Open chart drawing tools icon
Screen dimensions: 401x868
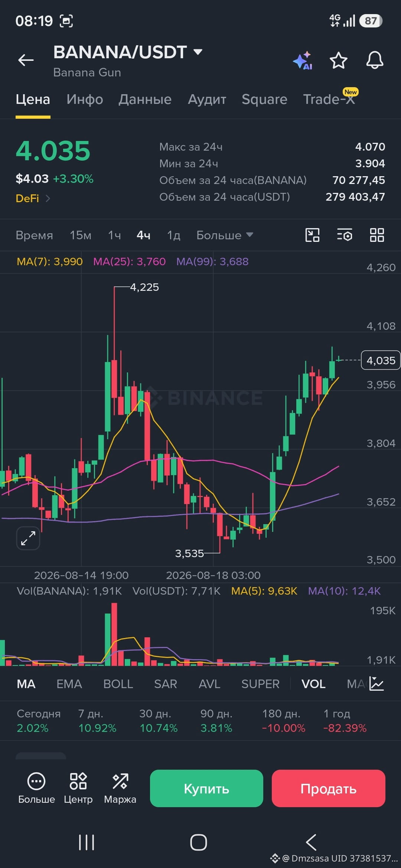[312, 235]
